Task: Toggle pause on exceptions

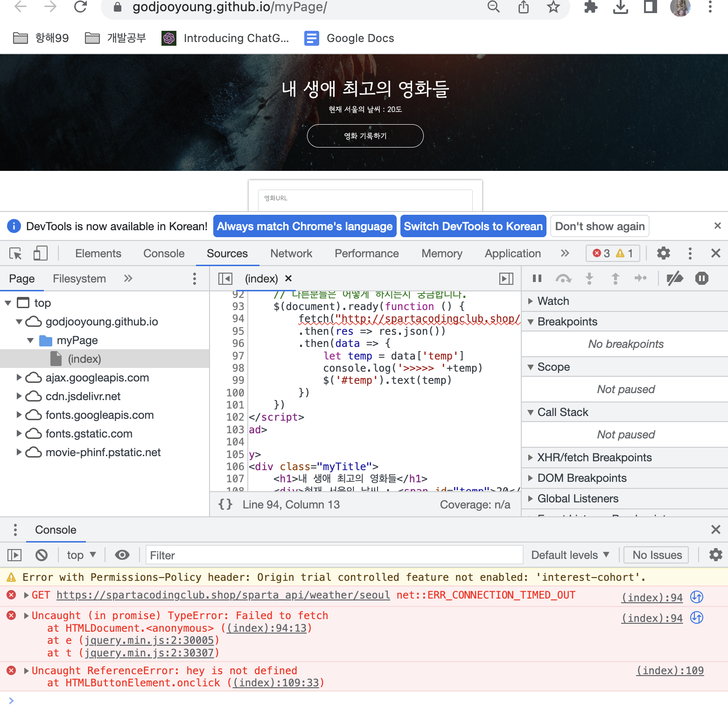Action: click(x=702, y=278)
